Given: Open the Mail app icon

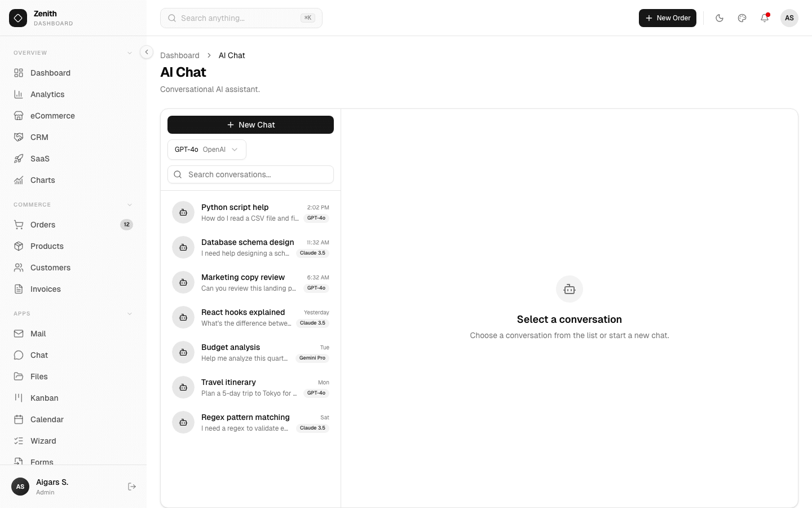Looking at the screenshot, I should [19, 334].
